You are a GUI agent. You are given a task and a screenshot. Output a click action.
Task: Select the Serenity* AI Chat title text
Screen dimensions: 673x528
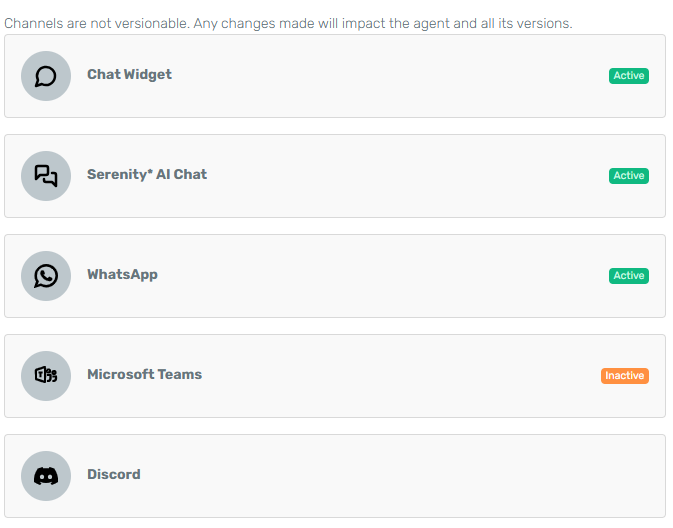[x=147, y=174]
